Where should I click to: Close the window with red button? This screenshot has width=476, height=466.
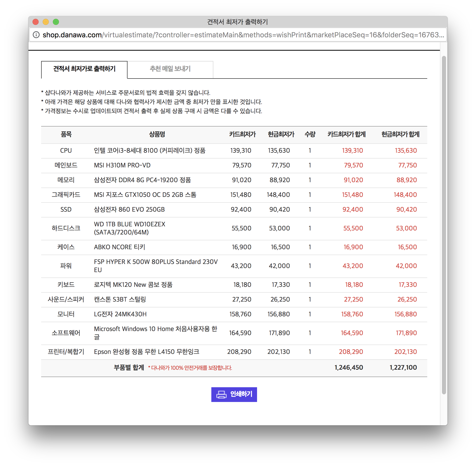[36, 22]
